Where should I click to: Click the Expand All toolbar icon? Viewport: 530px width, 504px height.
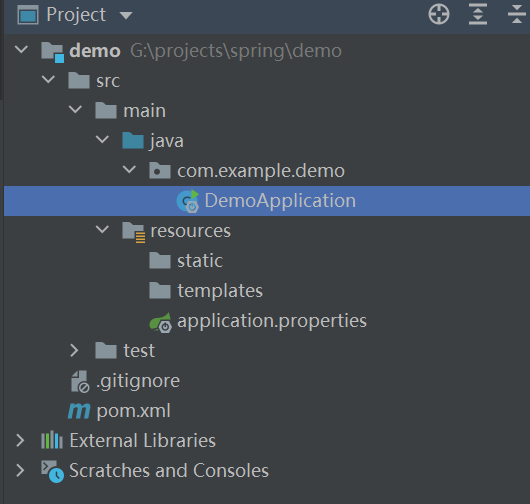478,14
